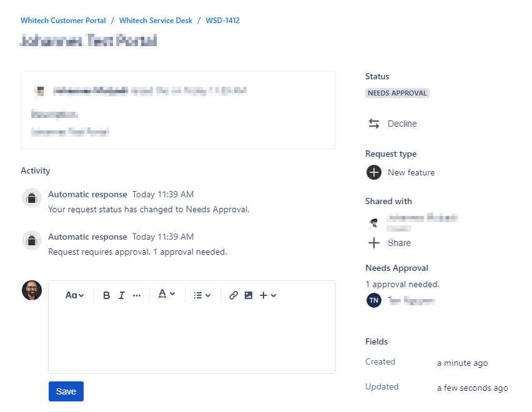Insert an image into the comment
The width and height of the screenshot is (532, 412).
pyautogui.click(x=249, y=295)
